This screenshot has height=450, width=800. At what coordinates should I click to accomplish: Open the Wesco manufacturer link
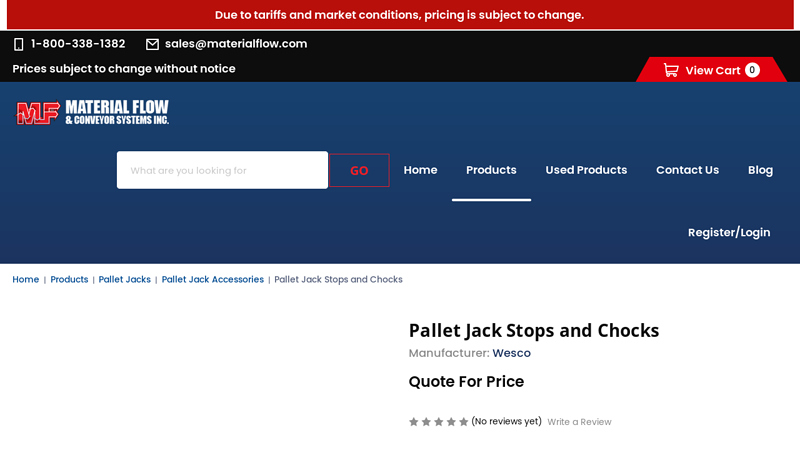(511, 353)
